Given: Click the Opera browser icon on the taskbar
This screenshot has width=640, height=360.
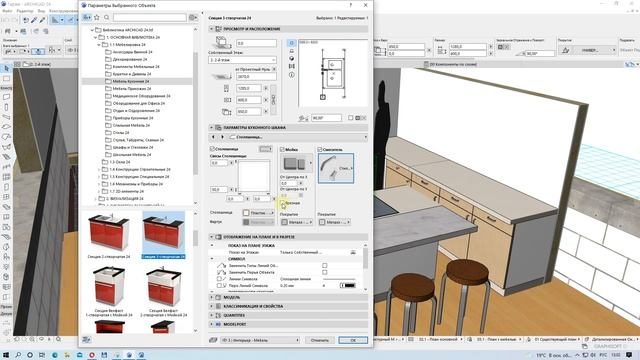Looking at the screenshot, I should click(x=92, y=355).
